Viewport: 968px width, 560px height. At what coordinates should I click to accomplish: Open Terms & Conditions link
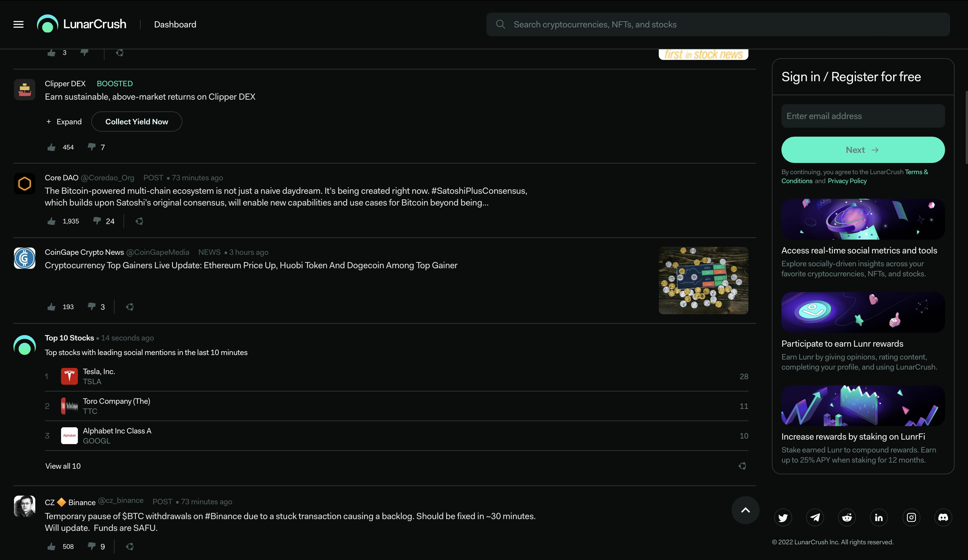(855, 176)
